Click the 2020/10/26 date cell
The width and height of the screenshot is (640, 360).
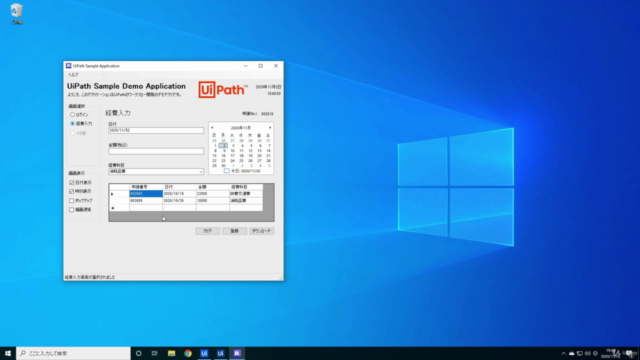point(179,201)
